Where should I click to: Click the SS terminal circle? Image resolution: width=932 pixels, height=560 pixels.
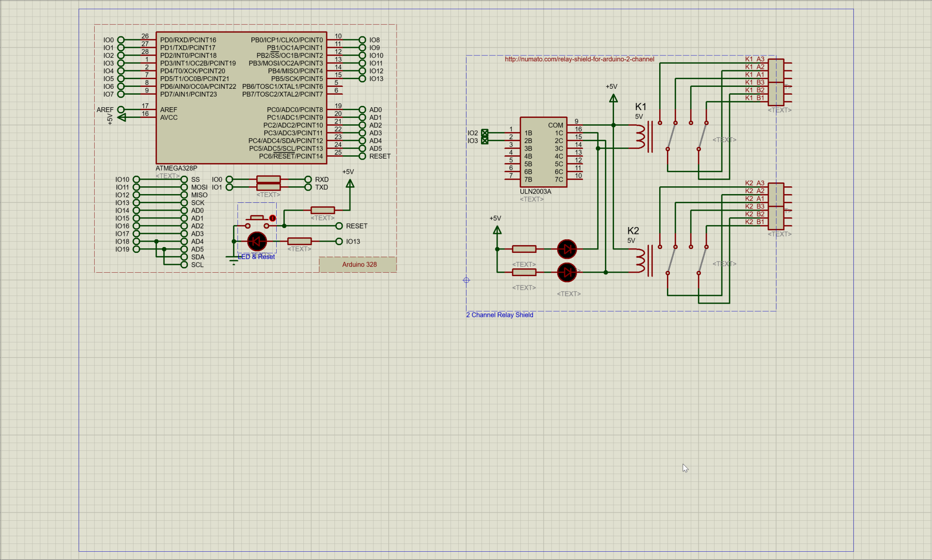pos(184,180)
